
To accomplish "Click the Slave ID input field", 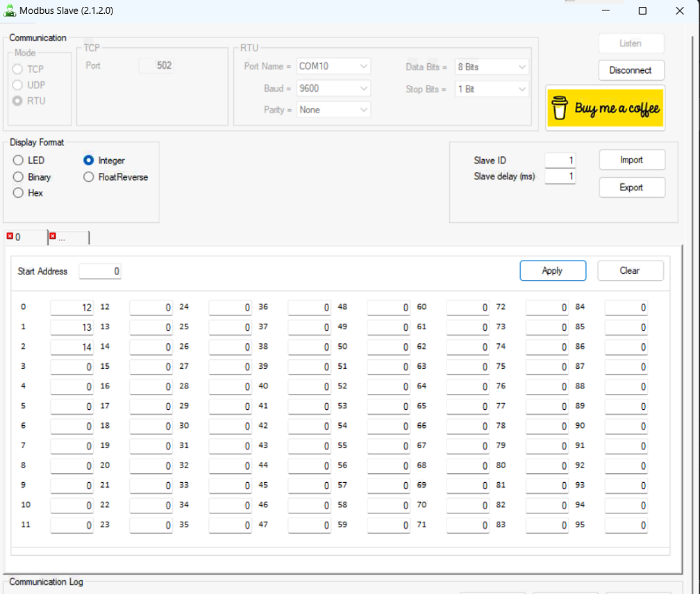I will 560,160.
